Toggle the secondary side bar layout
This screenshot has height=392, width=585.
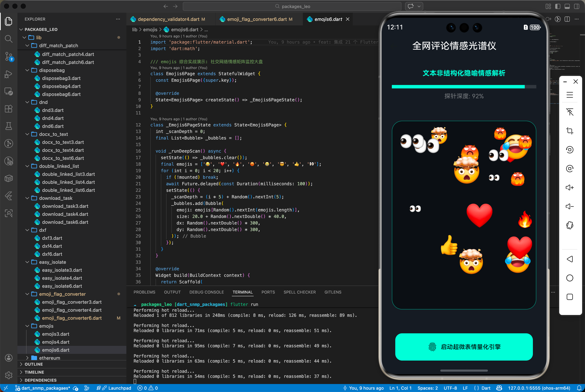[x=576, y=6]
